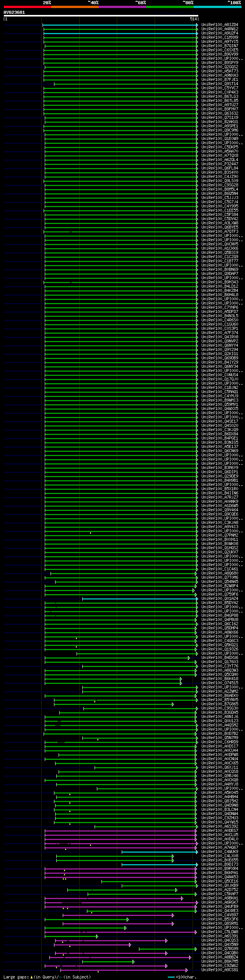This screenshot has width=245, height=980.
Task: Open the UniRef100_B6TLG3 hit
Action: [220, 97]
